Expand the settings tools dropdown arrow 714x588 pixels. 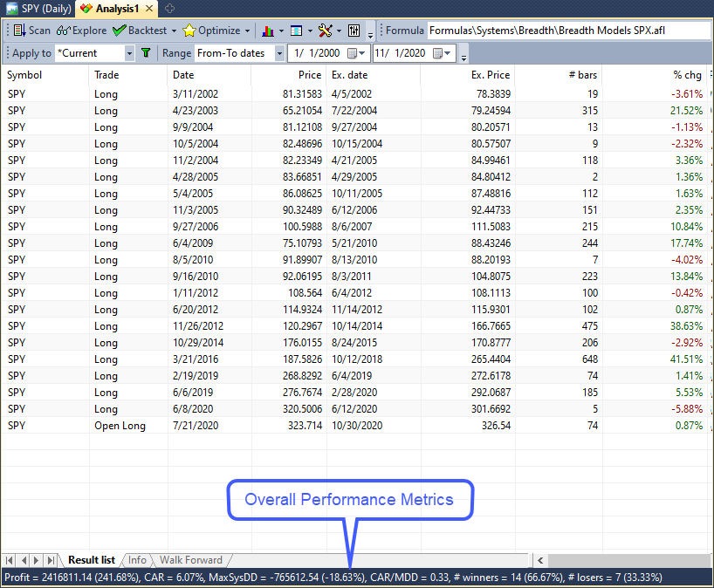(339, 31)
